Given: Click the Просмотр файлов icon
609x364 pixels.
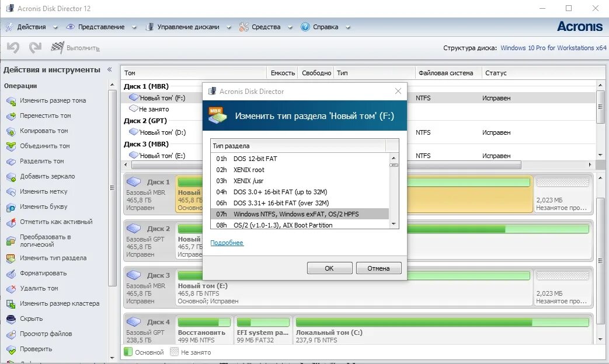Looking at the screenshot, I should (x=11, y=334).
